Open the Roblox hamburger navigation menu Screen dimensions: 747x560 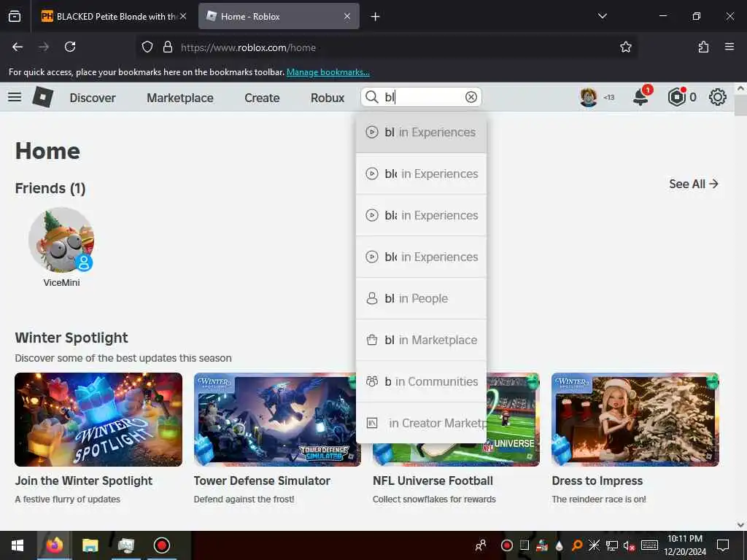click(x=15, y=97)
